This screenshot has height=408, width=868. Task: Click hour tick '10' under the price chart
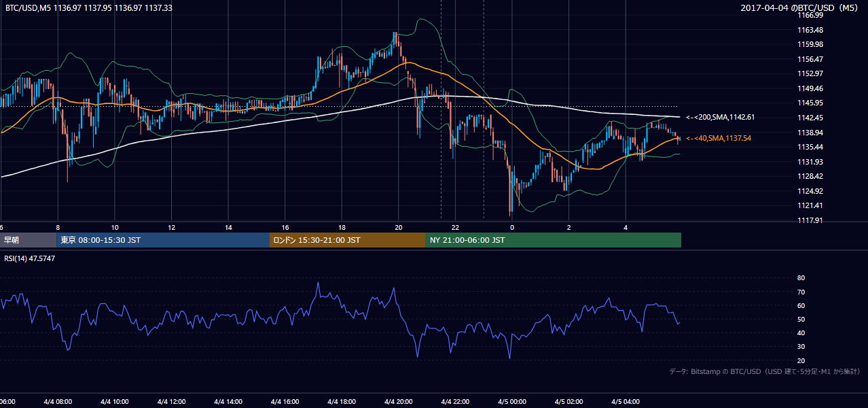coord(115,227)
